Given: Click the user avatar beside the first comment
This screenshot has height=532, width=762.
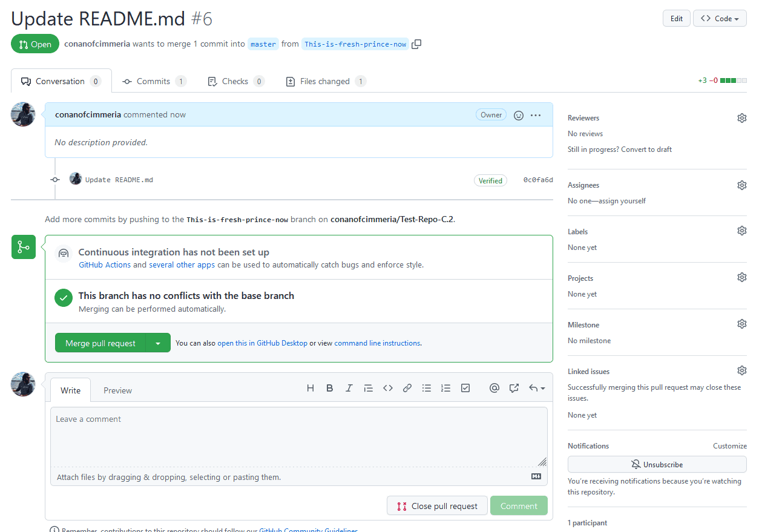Looking at the screenshot, I should 23,114.
